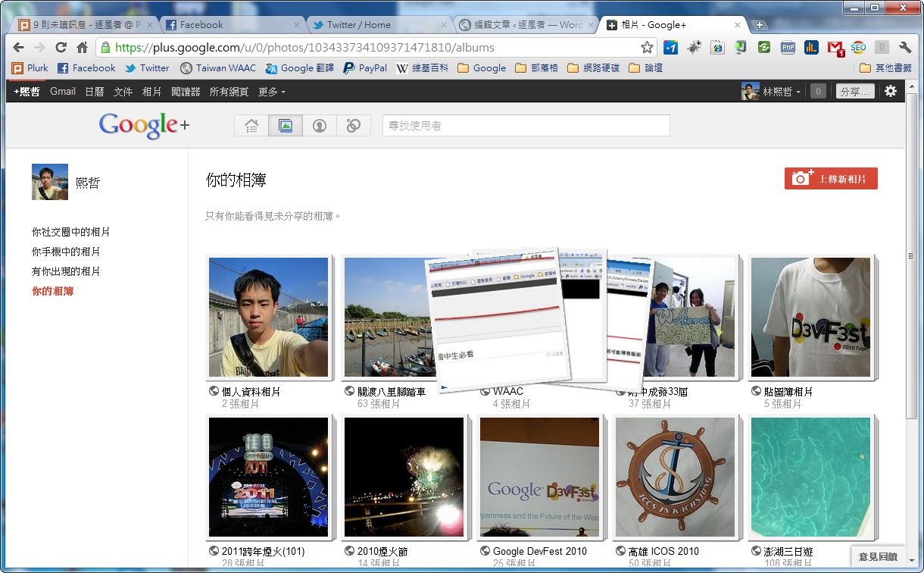Open the Google +1 extension icon
The width and height of the screenshot is (924, 573).
670,47
